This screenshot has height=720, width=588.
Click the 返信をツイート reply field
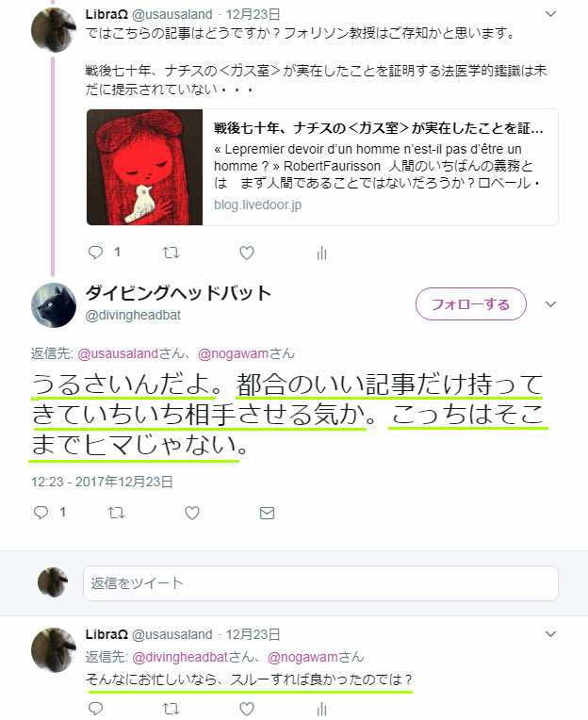320,583
